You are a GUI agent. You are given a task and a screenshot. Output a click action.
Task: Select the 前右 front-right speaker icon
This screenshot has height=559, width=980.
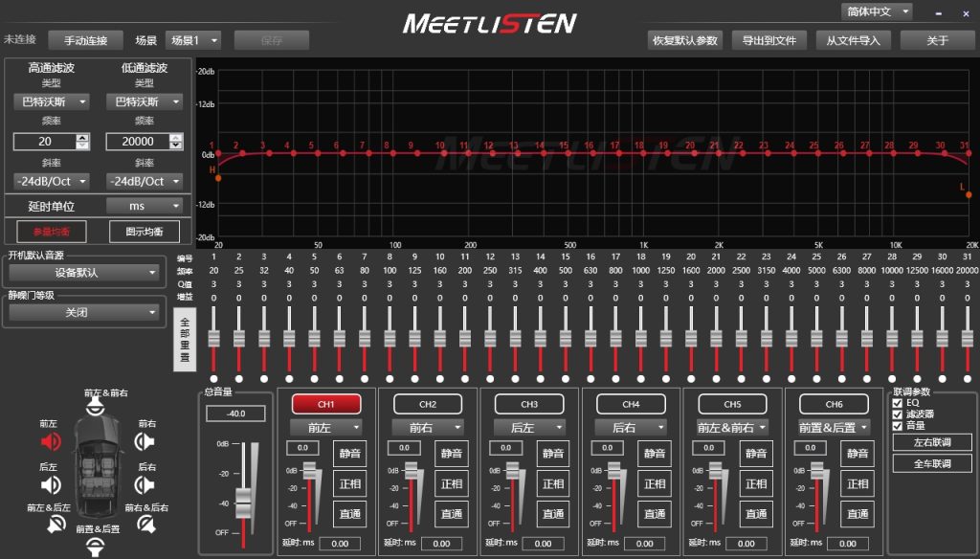[x=145, y=442]
